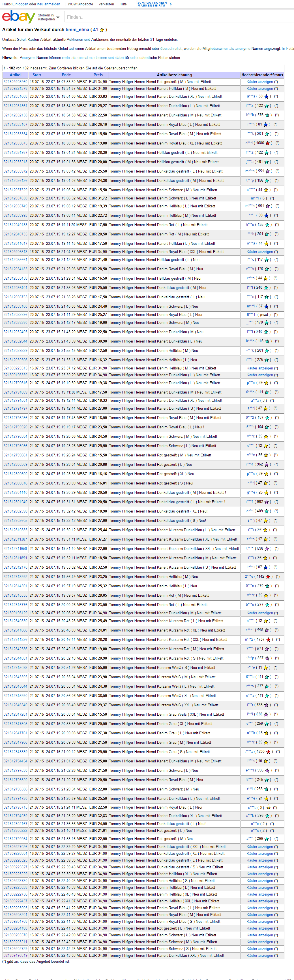Open the WOW! Angebote menu item
The image size is (294, 980).
tap(80, 4)
